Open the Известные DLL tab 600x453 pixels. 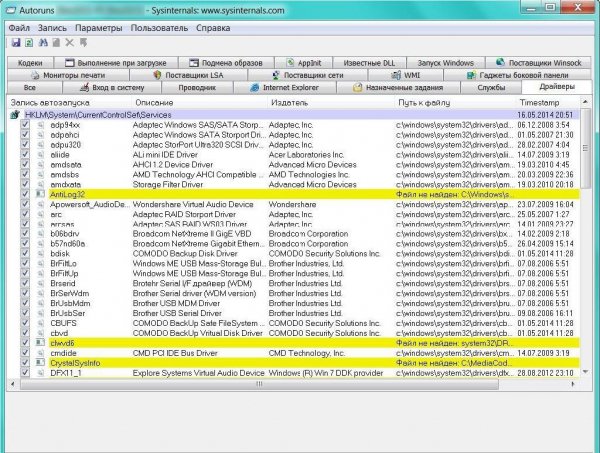point(369,63)
